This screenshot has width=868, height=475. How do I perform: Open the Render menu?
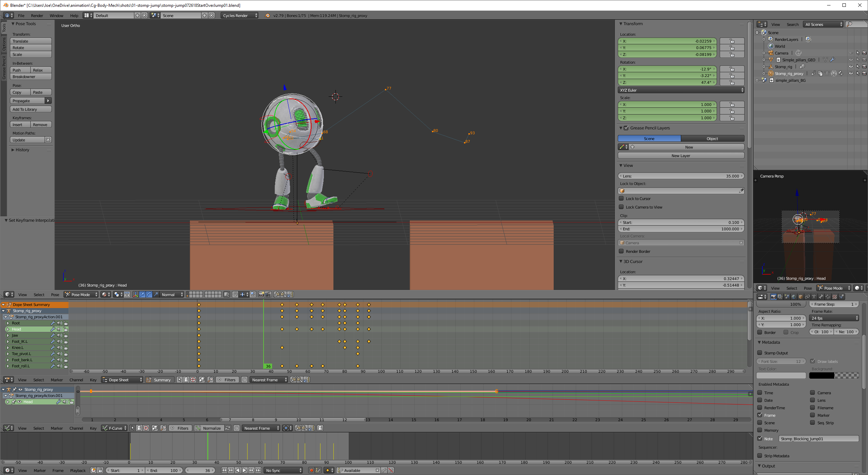(x=37, y=16)
